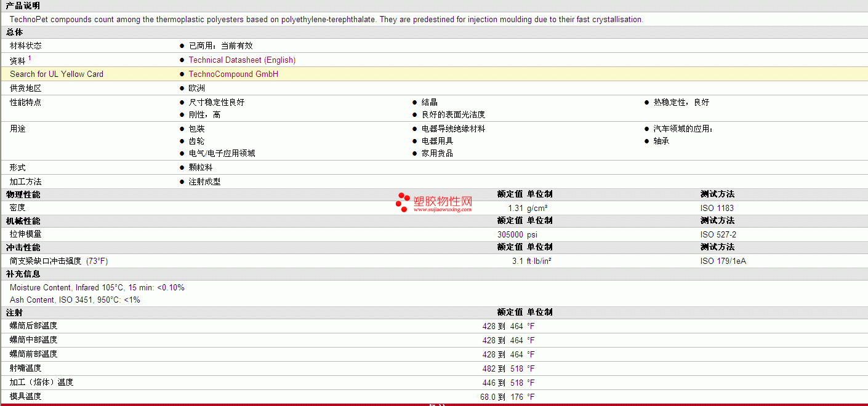The image size is (868, 406).
Task: Click the 446 到 518 melt temperature value
Action: (503, 383)
